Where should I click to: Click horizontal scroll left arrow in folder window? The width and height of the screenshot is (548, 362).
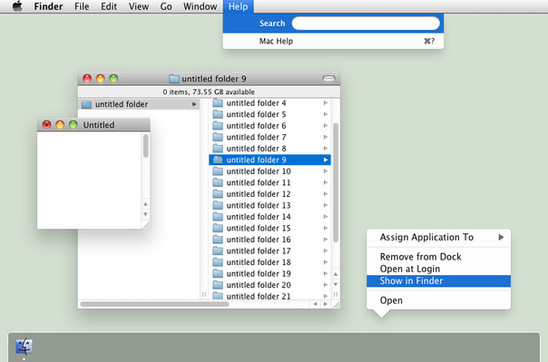tap(315, 304)
